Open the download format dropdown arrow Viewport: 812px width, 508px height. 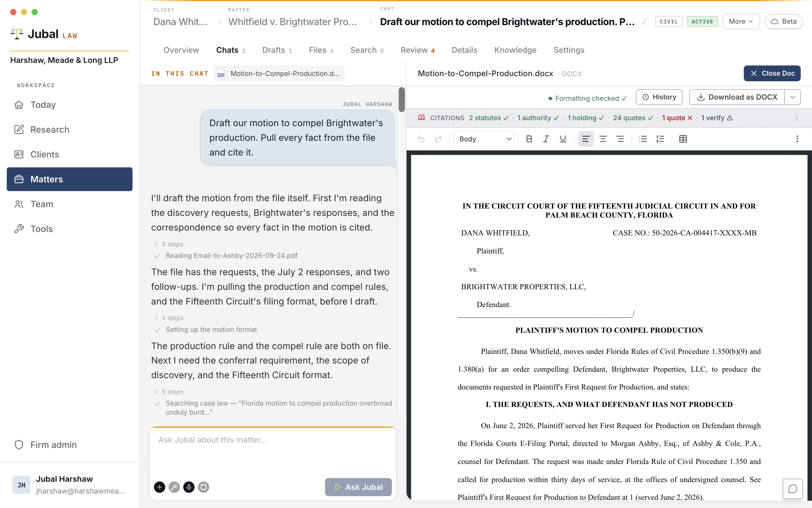point(793,97)
